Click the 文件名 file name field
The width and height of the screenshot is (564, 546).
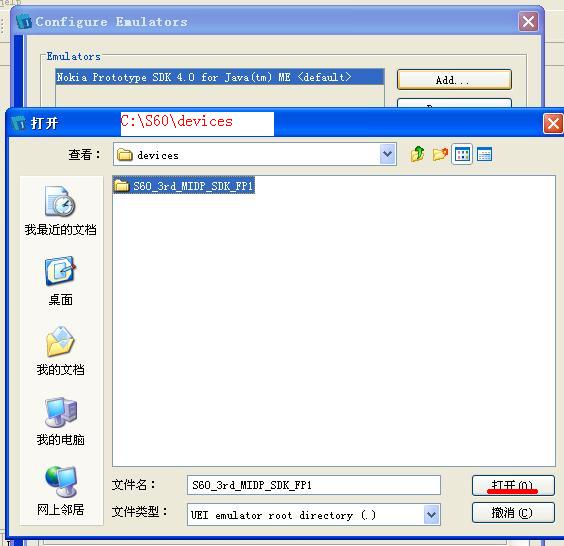[314, 485]
